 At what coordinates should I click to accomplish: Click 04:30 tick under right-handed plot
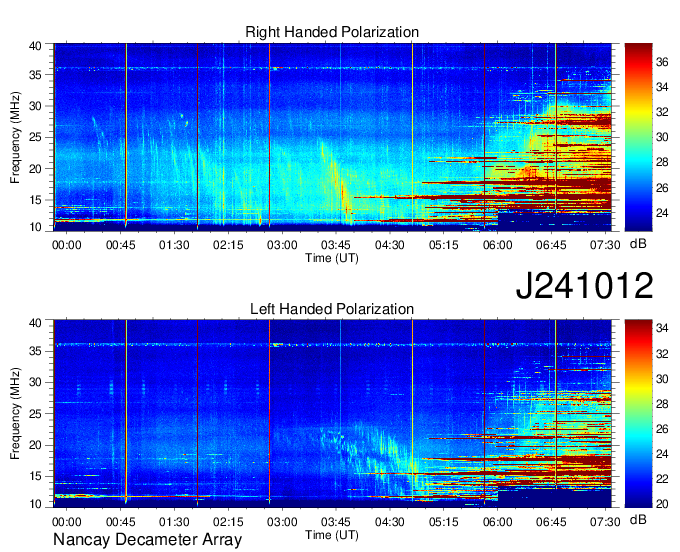[x=389, y=245]
